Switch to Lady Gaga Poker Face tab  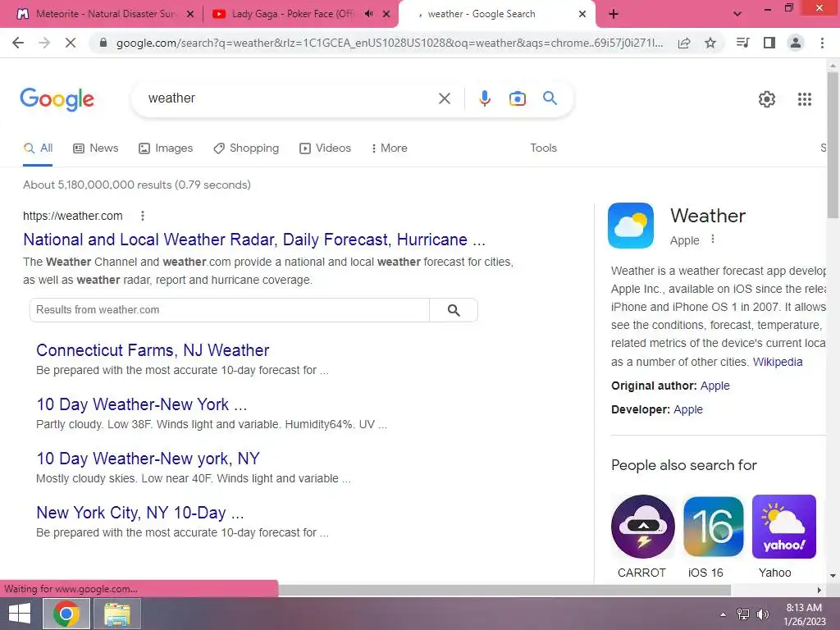[292, 14]
